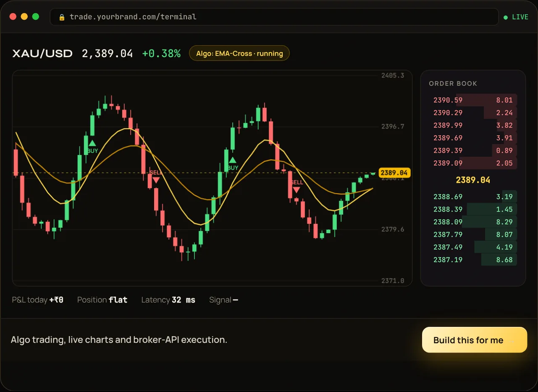Select bid row 2387.19
The image size is (538, 392).
pyautogui.click(x=473, y=260)
